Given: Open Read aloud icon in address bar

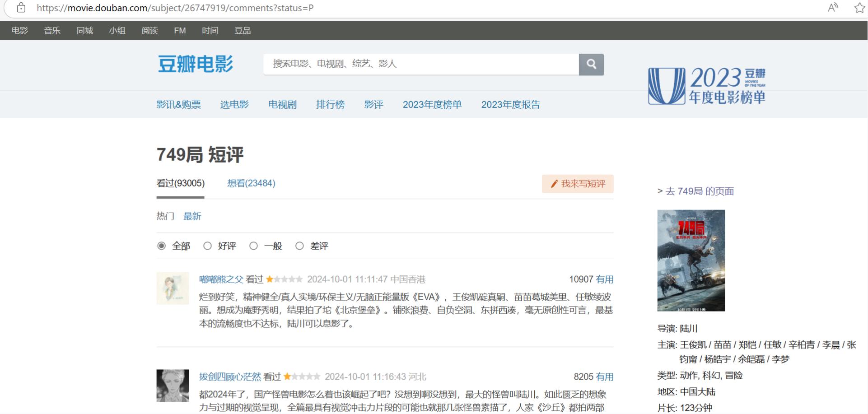Looking at the screenshot, I should click(x=833, y=8).
